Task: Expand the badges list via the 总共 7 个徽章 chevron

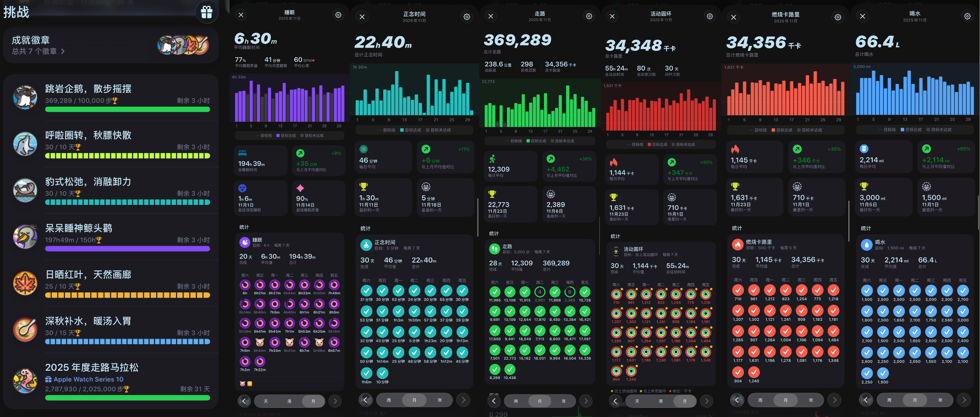Action: coord(63,51)
